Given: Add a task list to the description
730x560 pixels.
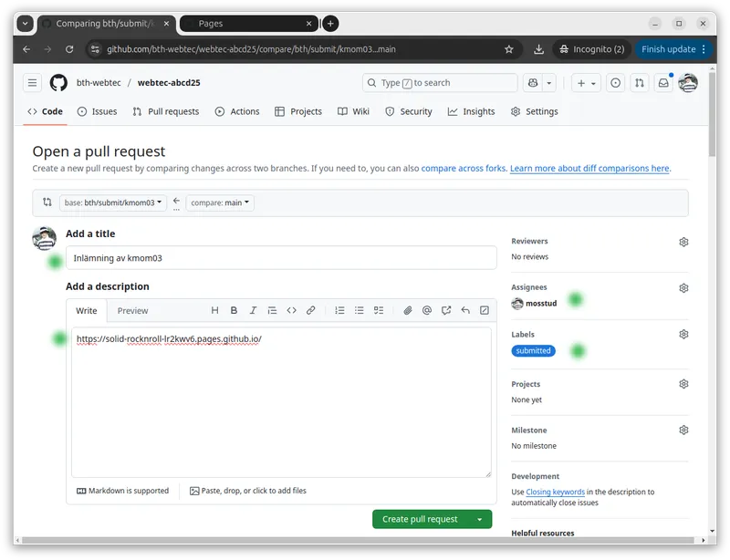Looking at the screenshot, I should tap(379, 310).
